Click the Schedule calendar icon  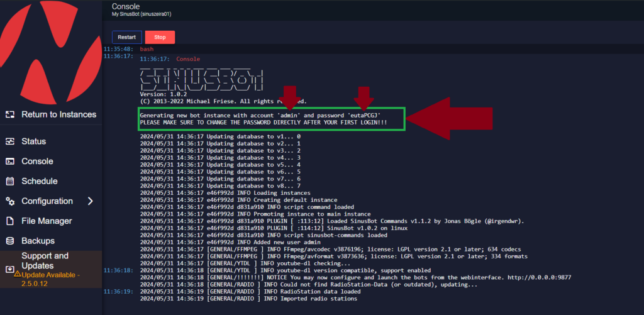pos(9,181)
